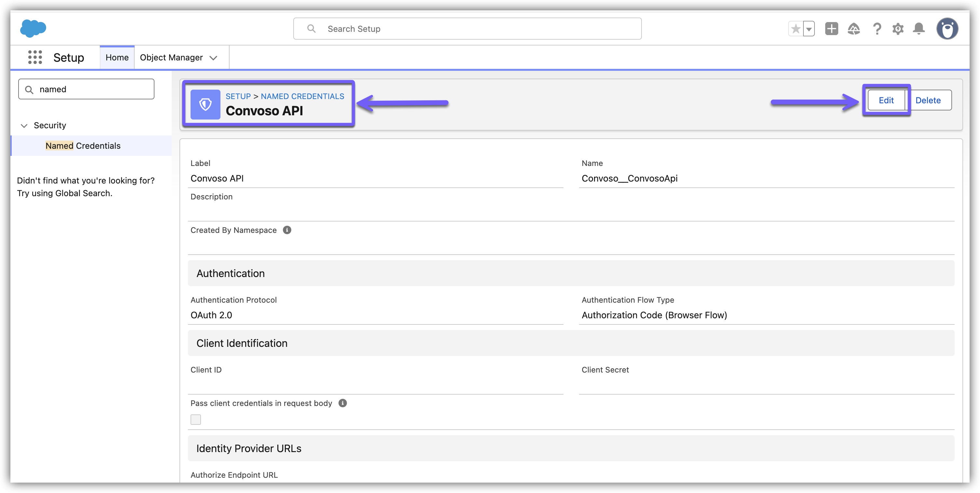Toggle Pass client credentials in request body checkbox

coord(195,420)
